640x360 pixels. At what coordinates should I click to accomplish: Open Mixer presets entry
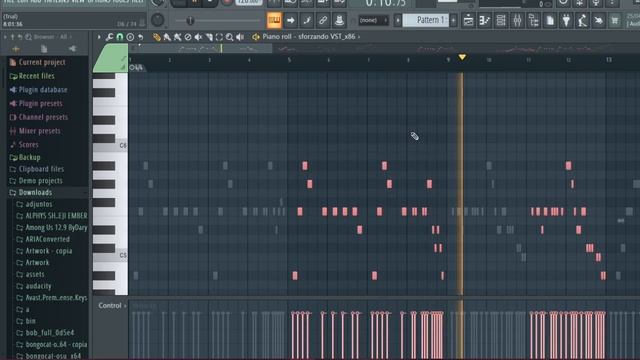click(39, 131)
